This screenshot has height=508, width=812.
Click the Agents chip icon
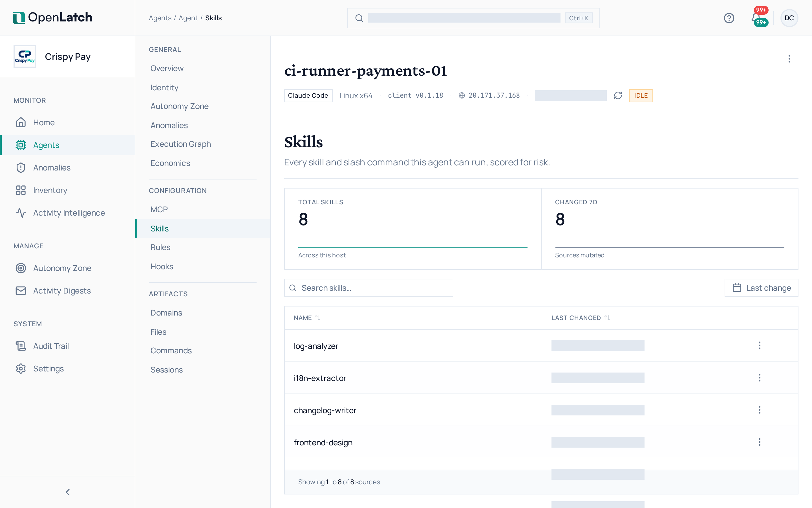(21, 145)
